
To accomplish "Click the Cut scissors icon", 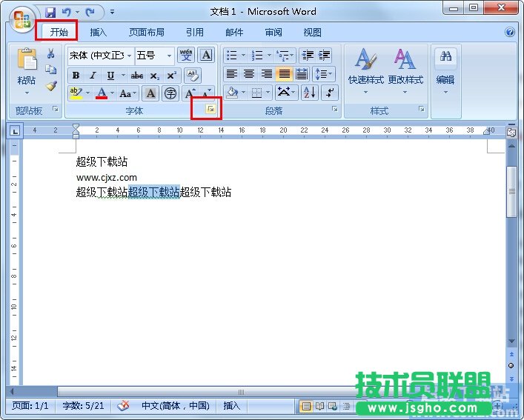I will click(51, 54).
